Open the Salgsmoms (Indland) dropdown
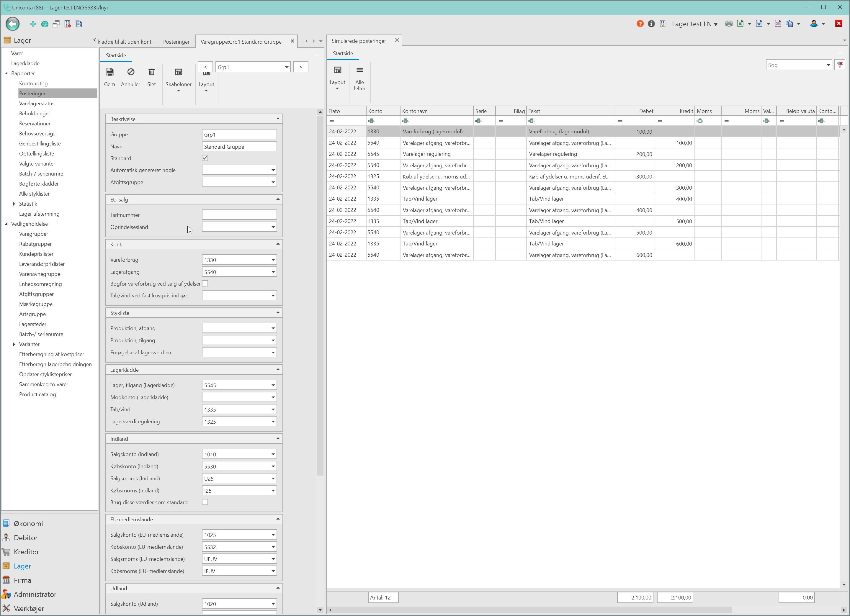The height and width of the screenshot is (616, 850). (273, 479)
